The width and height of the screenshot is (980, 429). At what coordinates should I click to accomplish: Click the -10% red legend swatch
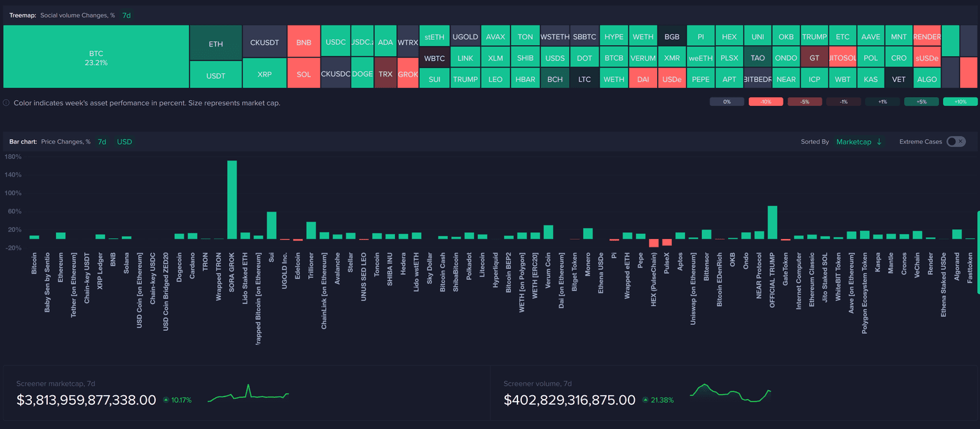(766, 101)
